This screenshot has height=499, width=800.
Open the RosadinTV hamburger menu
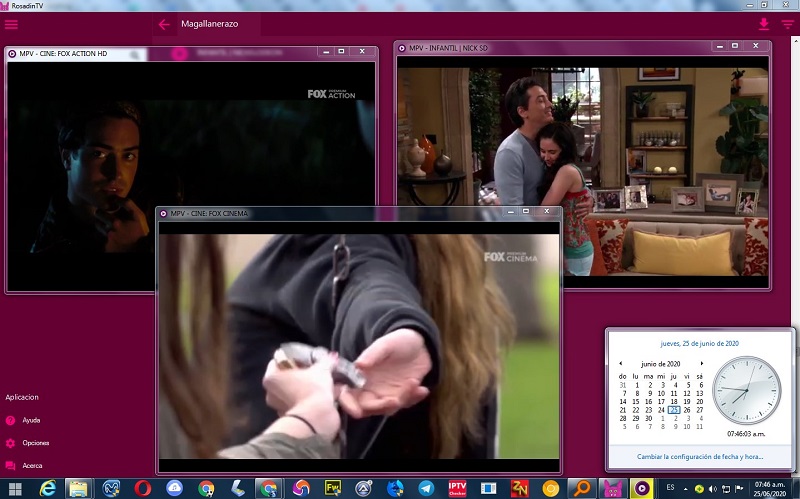click(11, 24)
